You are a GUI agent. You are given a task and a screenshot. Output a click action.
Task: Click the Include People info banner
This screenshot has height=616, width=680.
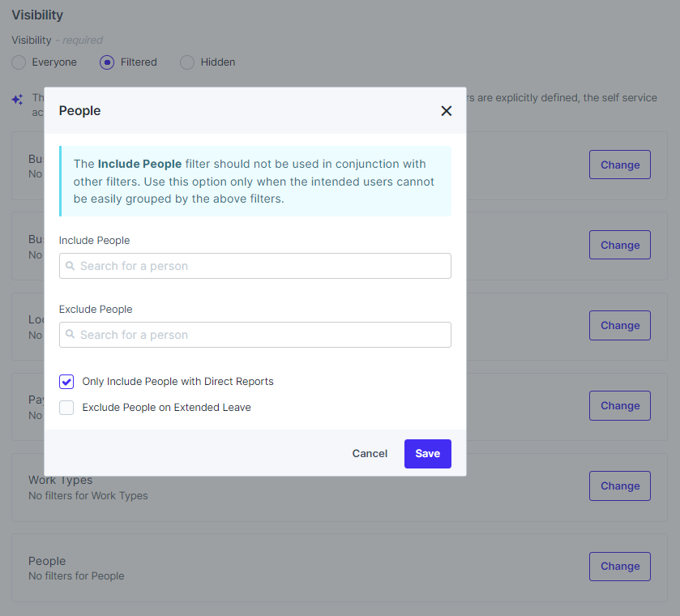[x=255, y=182]
